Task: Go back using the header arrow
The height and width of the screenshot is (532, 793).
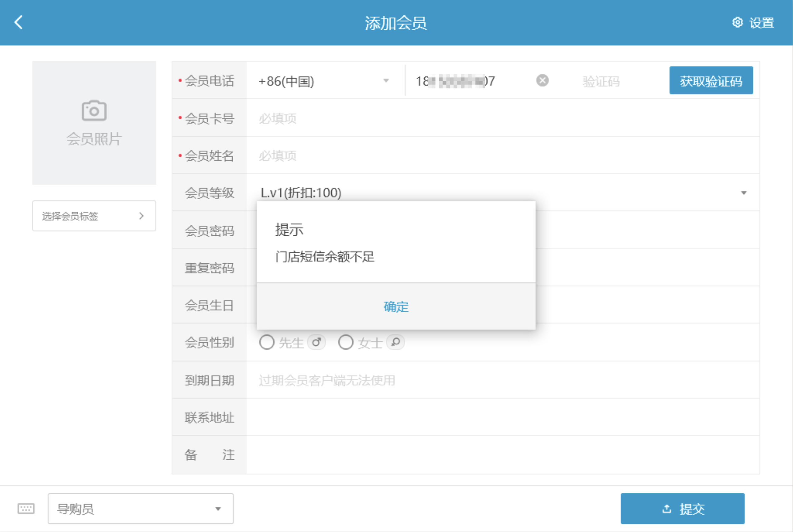Action: pyautogui.click(x=19, y=22)
